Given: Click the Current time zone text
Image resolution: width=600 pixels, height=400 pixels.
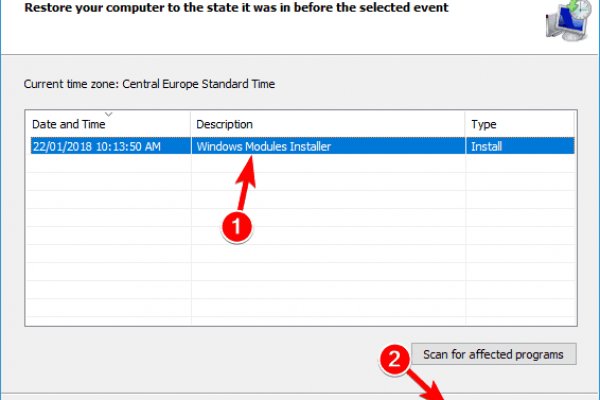Looking at the screenshot, I should pyautogui.click(x=149, y=85).
